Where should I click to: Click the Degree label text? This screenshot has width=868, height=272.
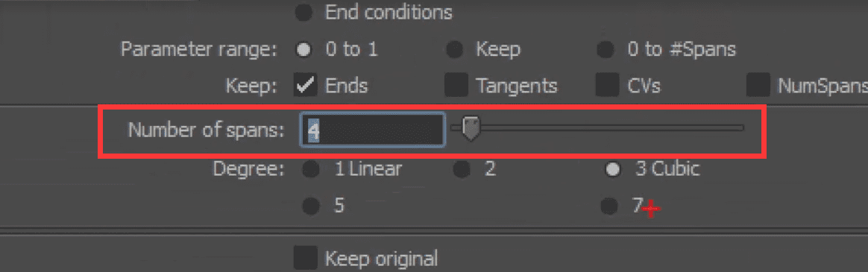coord(248,168)
